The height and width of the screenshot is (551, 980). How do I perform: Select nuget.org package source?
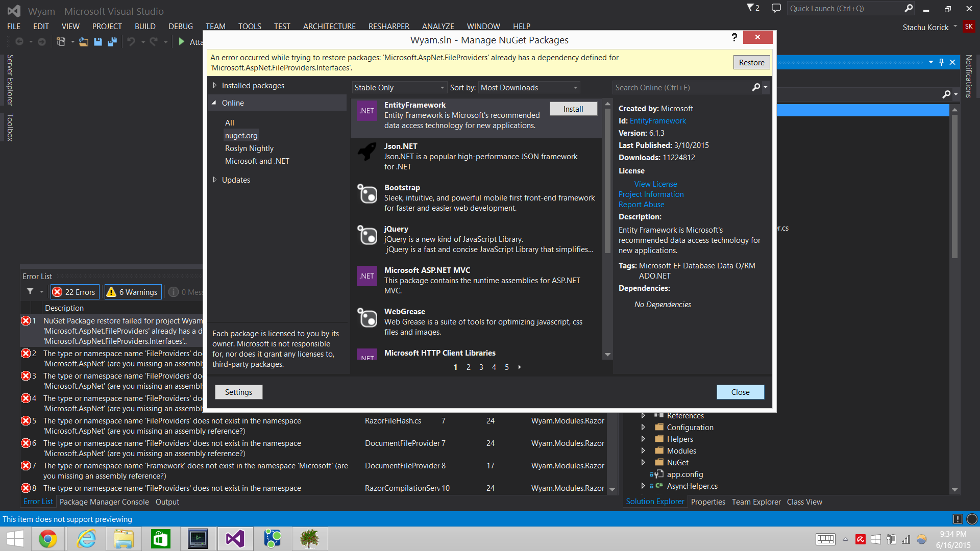tap(241, 135)
